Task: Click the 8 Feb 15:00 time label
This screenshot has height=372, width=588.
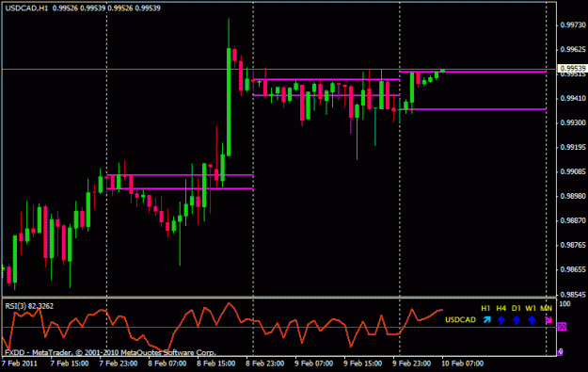Action: (216, 364)
